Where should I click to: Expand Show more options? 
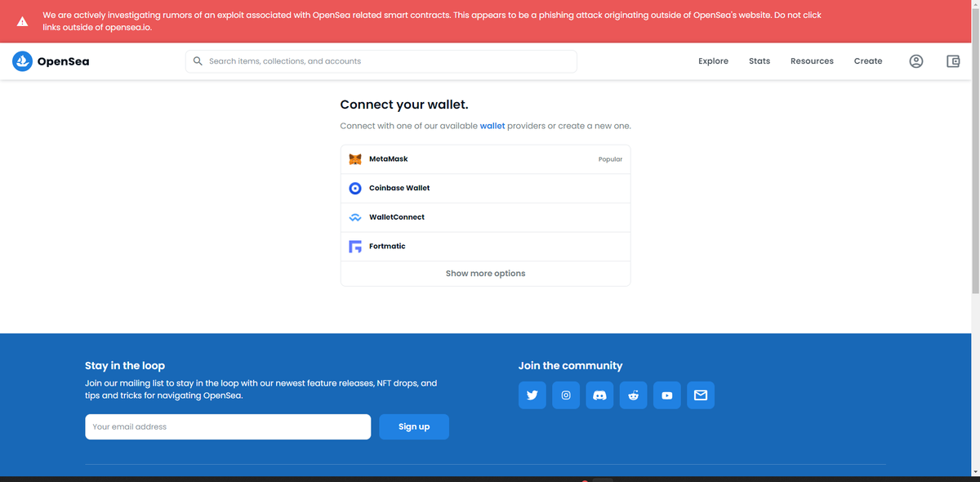pyautogui.click(x=485, y=274)
